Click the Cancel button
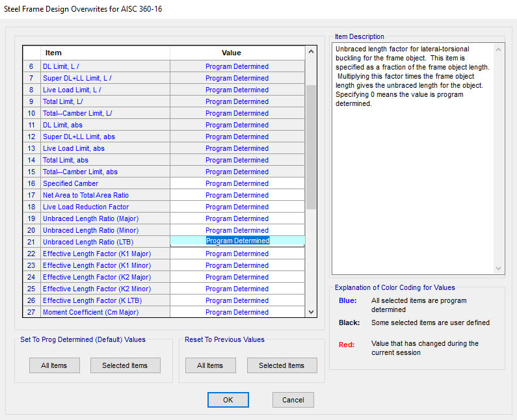 pyautogui.click(x=293, y=400)
